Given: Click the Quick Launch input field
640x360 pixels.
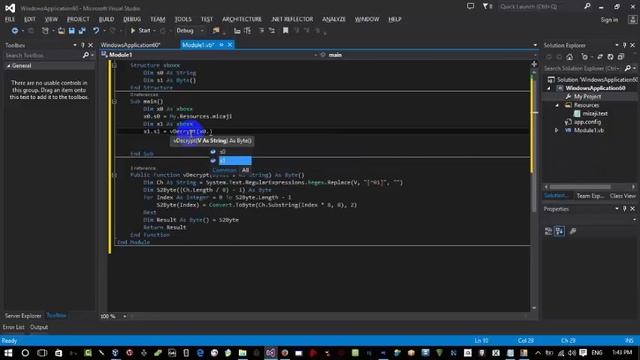Looking at the screenshot, I should click(x=540, y=6).
